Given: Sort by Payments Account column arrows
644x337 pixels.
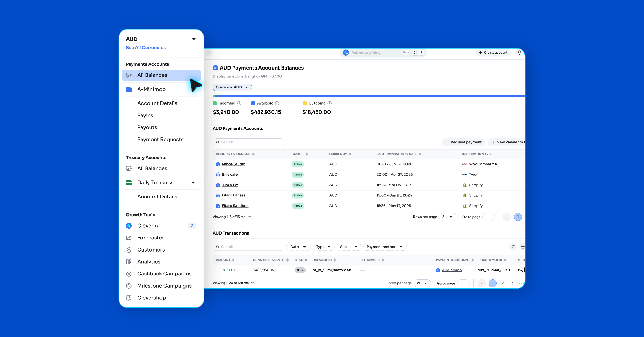Looking at the screenshot, I should pos(473,260).
